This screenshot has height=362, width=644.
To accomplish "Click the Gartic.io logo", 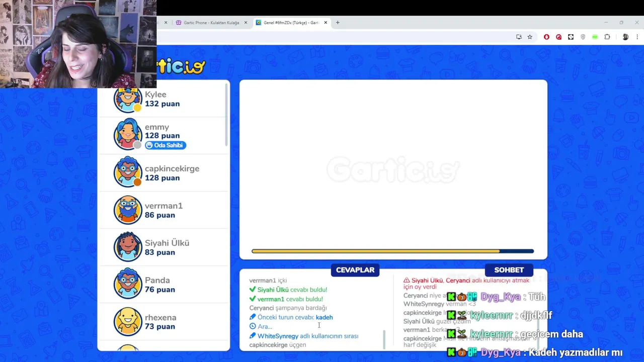I will tap(181, 66).
